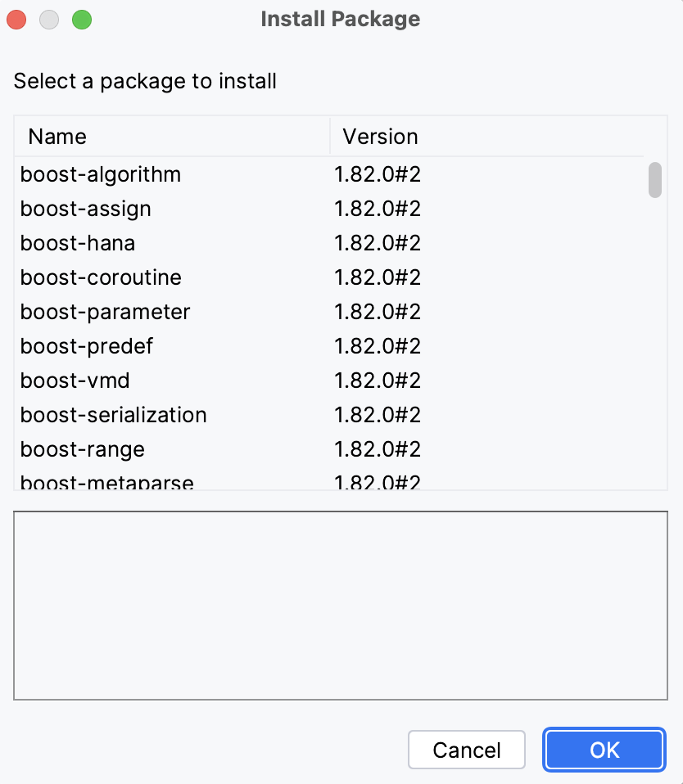This screenshot has height=784, width=683.
Task: Click the red close window button
Action: coord(16,19)
